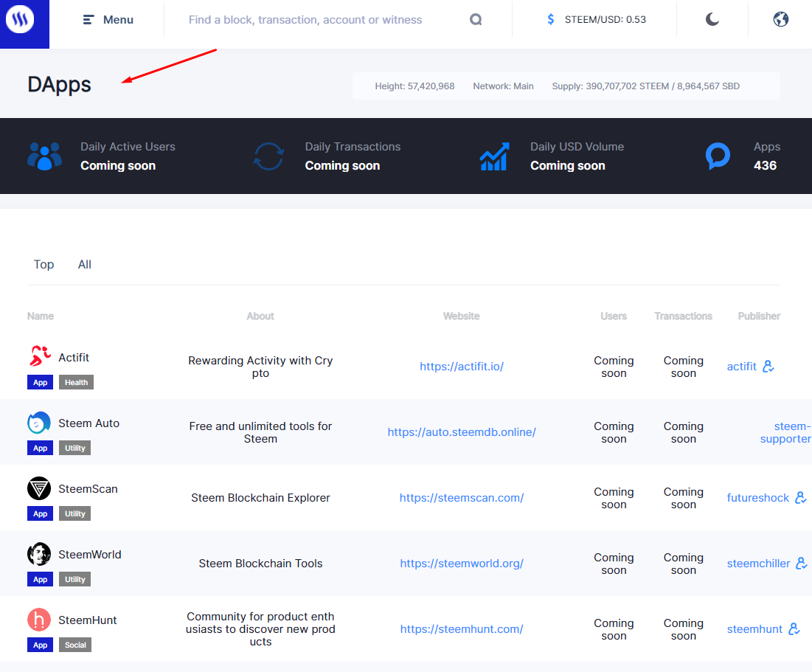Click the user icon beside futureshock publisher
The height and width of the screenshot is (672, 812).
click(801, 497)
